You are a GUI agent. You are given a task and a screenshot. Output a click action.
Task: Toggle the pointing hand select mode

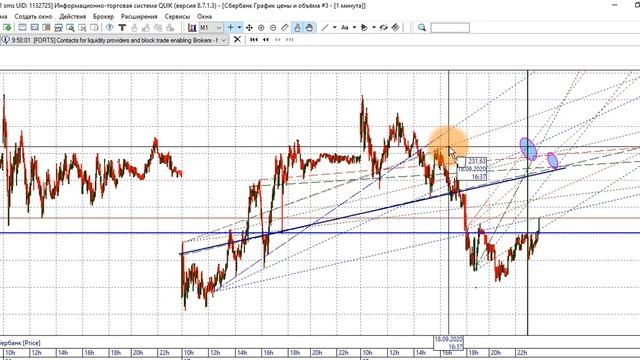click(x=297, y=27)
